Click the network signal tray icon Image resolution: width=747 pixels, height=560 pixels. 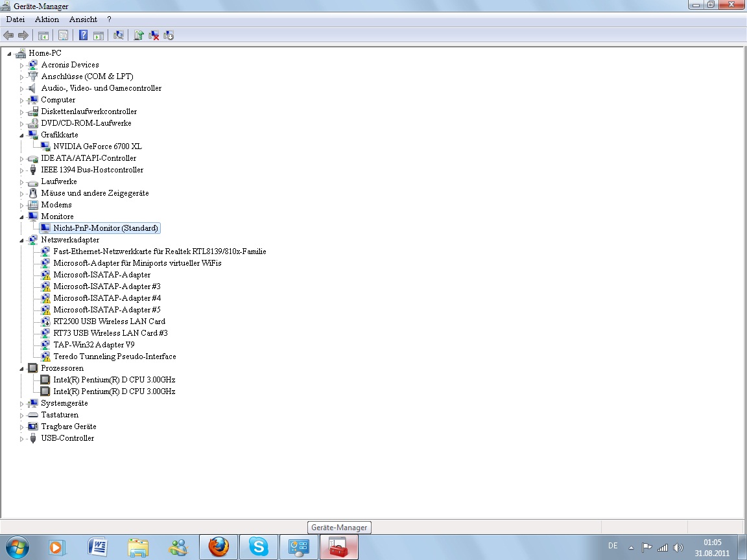[663, 548]
